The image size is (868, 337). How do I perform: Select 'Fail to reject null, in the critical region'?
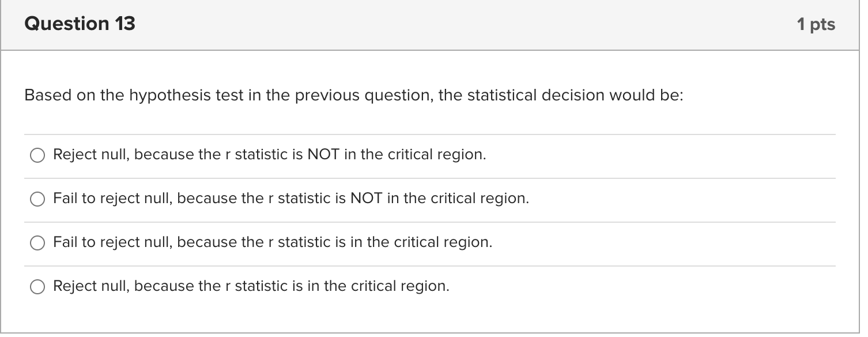(x=37, y=243)
